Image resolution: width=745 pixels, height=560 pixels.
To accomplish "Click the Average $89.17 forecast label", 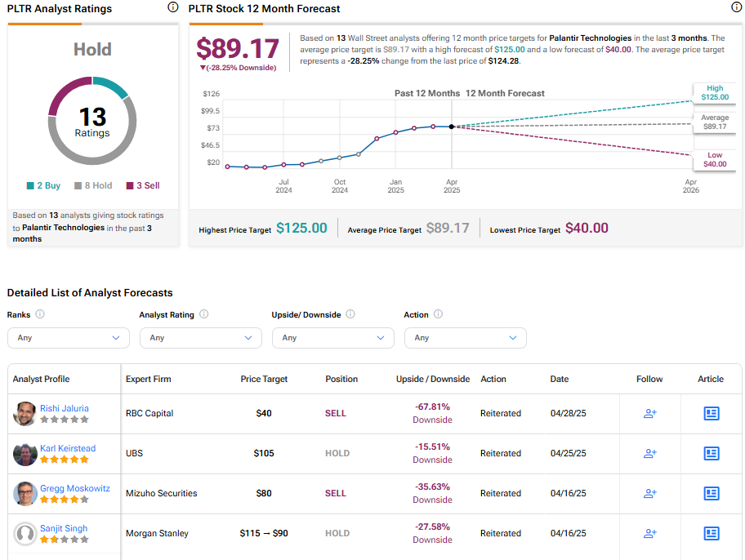I will click(715, 122).
